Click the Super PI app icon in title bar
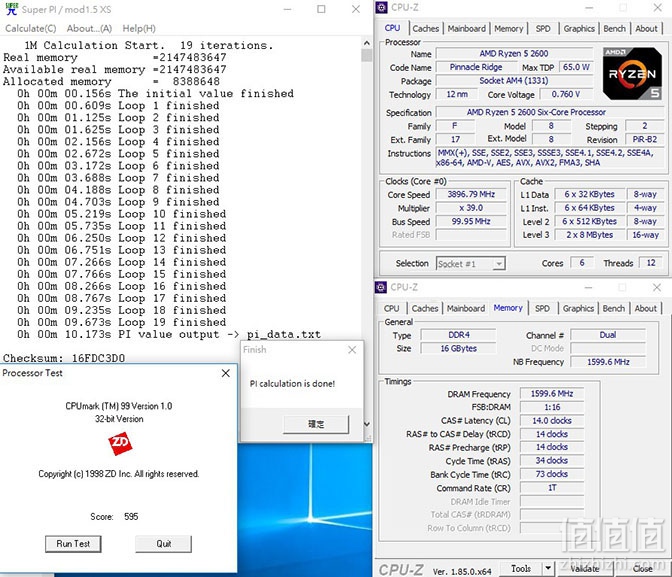 point(12,9)
